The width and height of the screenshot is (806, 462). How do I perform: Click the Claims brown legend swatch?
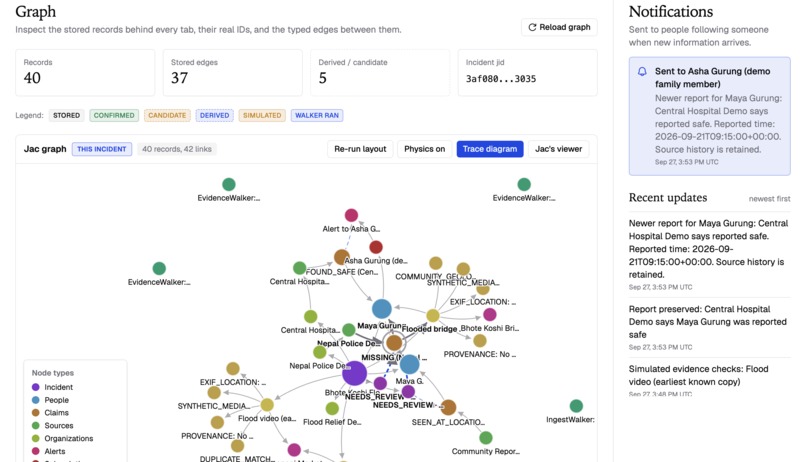[35, 413]
